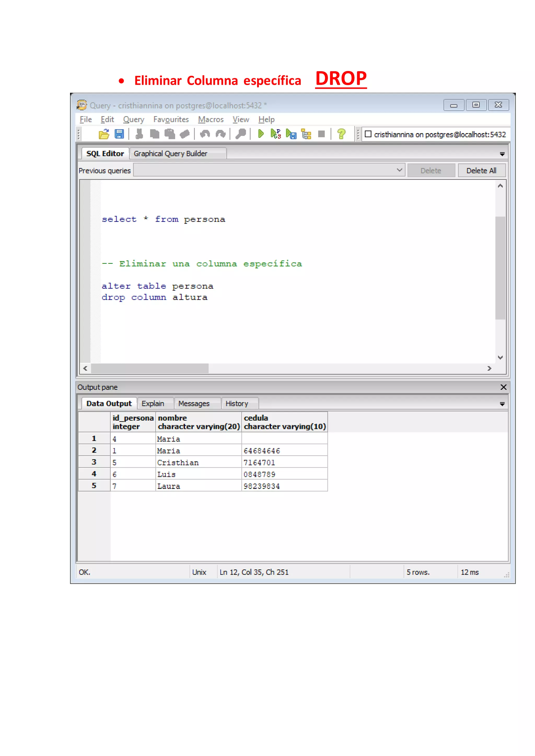Screen dimensions: 535x756
Task: Click the cell containing 64684646
Action: (x=285, y=451)
